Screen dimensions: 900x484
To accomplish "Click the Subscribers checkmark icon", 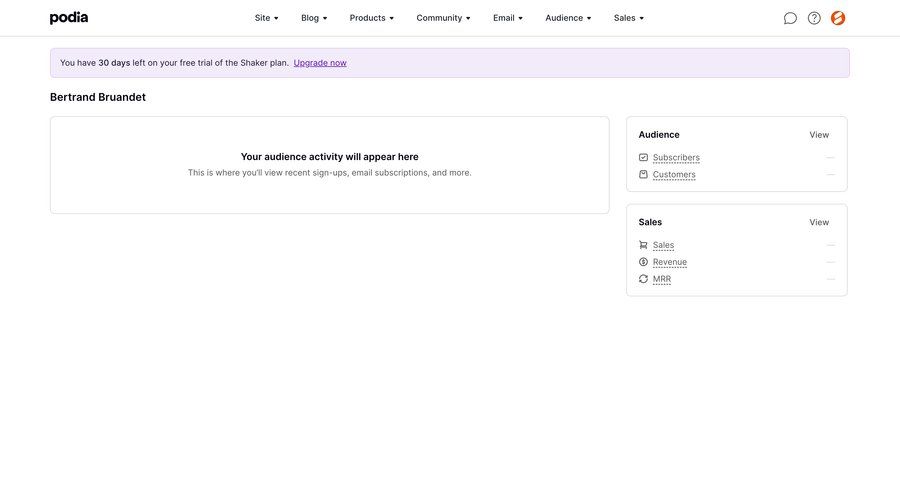I will [643, 157].
